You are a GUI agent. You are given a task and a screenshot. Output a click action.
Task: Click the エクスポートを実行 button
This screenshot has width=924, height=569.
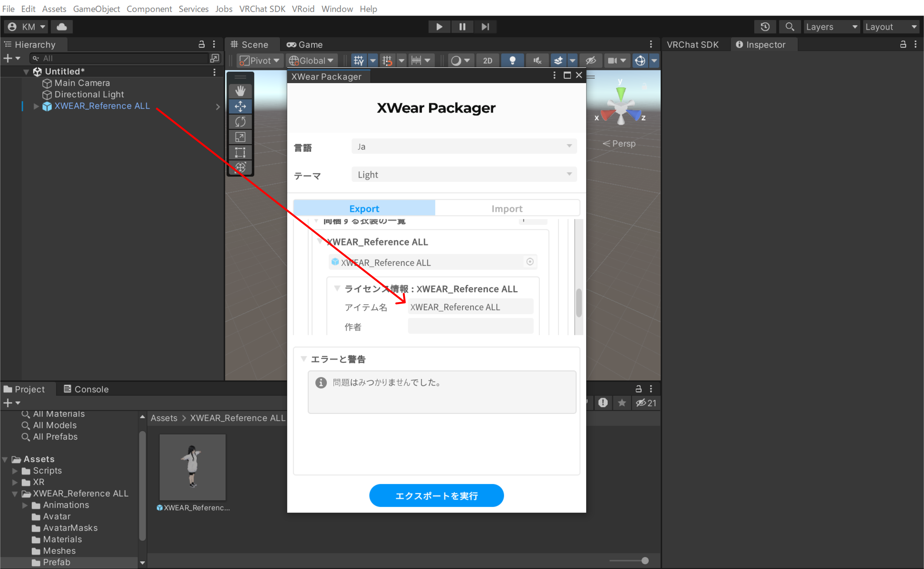click(436, 496)
